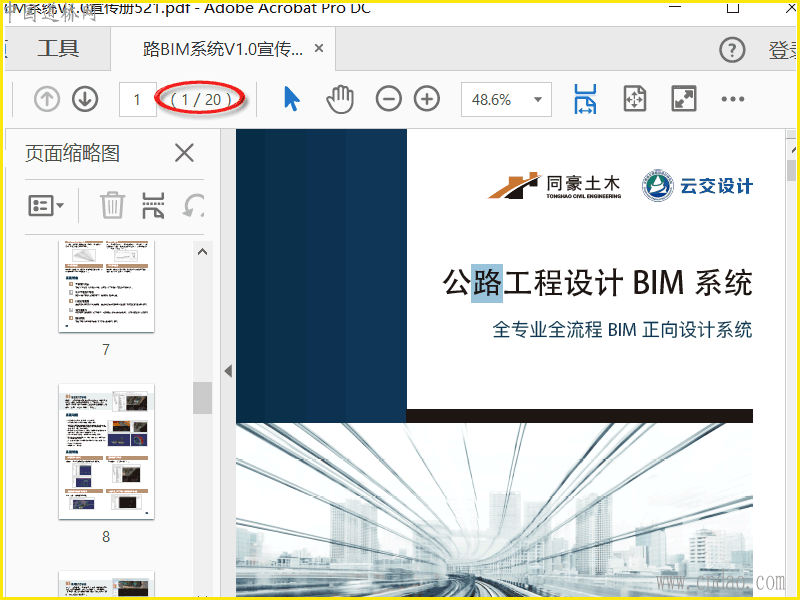Close the 路BIM系统V1.0宣传 document tab
This screenshot has width=800, height=600.
tap(319, 48)
